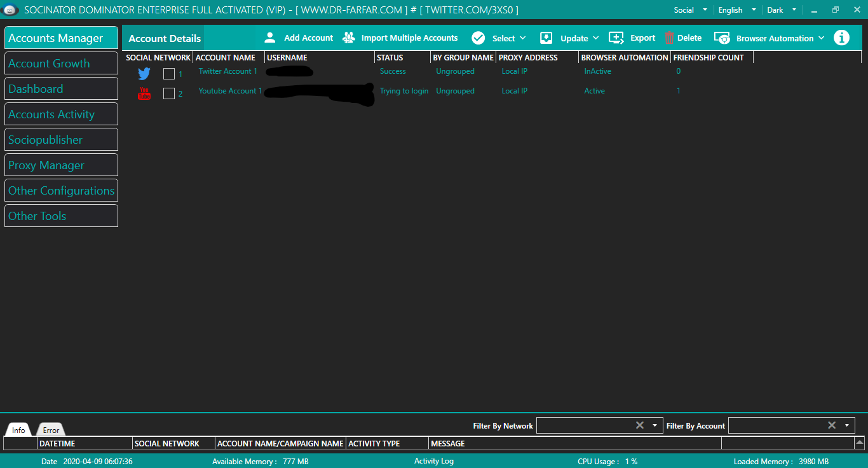
Task: Clear the Filter By Network field with X
Action: click(x=640, y=425)
